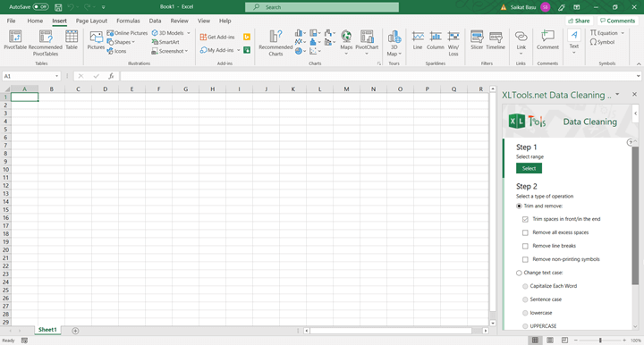The image size is (644, 345).
Task: Insert a Symbol
Action: [x=603, y=42]
